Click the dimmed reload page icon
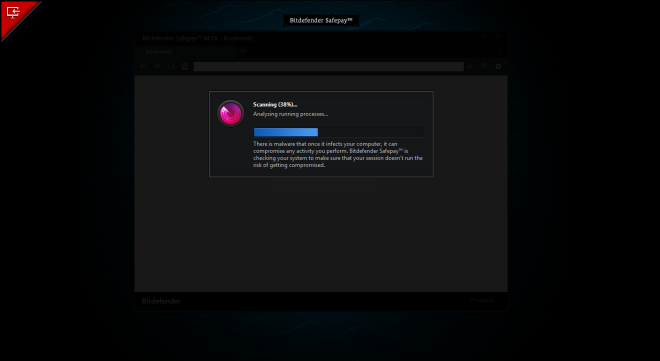 coord(171,66)
